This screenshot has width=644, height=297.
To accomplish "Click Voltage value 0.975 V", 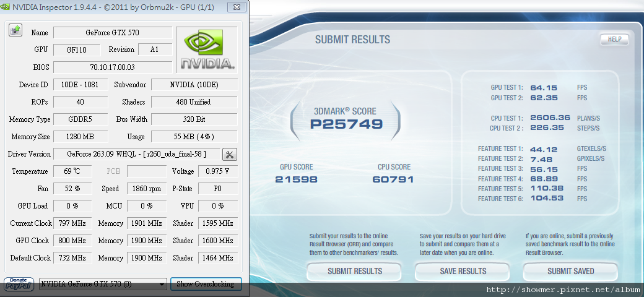I will coord(218,171).
